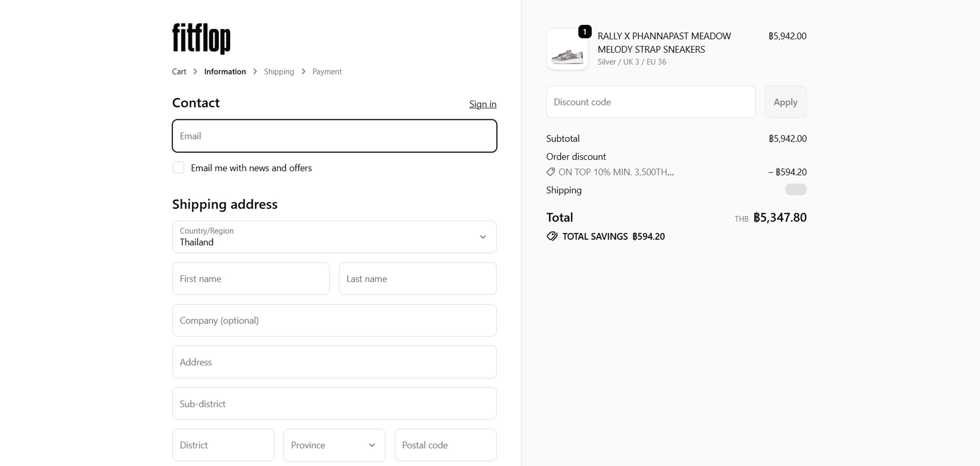This screenshot has height=466, width=980.
Task: Click the RALLY X PHANNAPAST sneakers thumbnail
Action: click(567, 49)
